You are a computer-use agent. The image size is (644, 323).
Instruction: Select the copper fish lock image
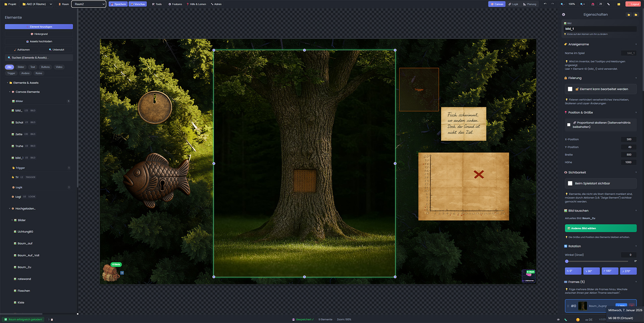[157, 180]
